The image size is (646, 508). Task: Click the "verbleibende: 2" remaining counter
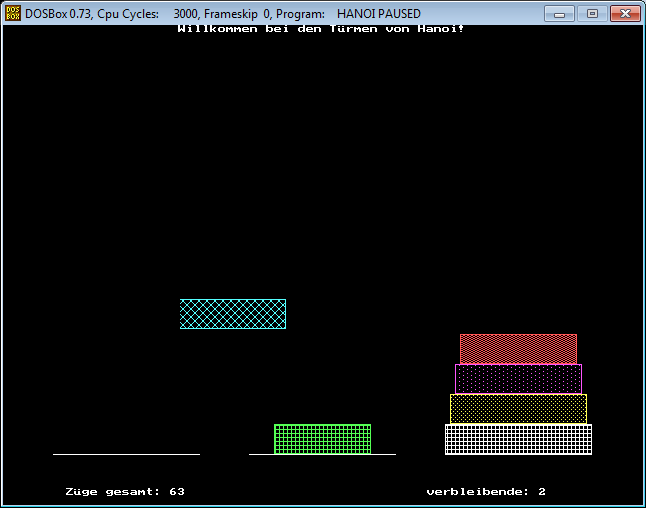coord(486,492)
